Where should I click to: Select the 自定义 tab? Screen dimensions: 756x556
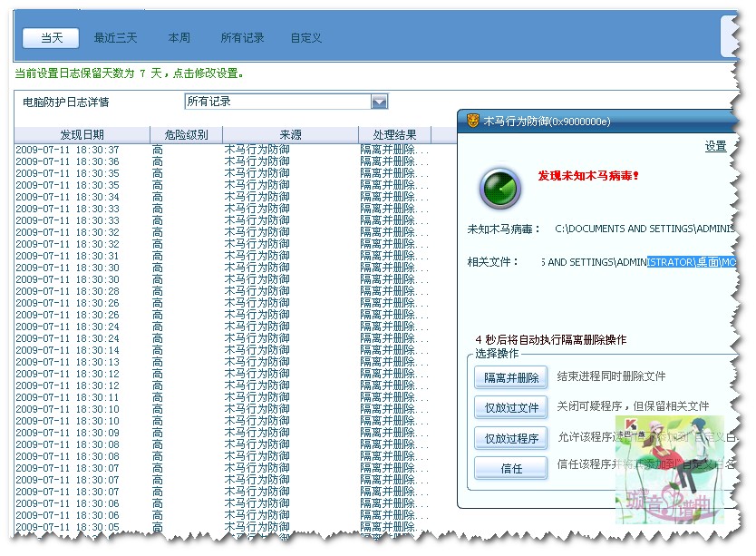pos(306,38)
